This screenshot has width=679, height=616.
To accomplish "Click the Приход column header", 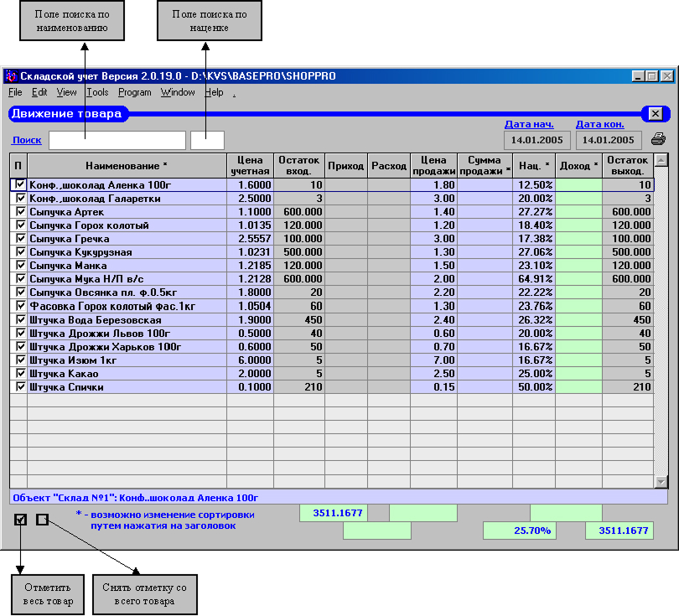I will click(x=345, y=165).
